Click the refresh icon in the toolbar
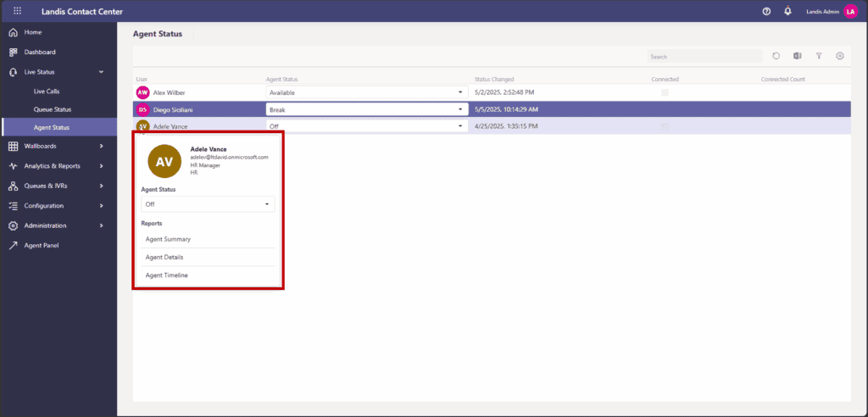The height and width of the screenshot is (417, 868). coord(776,56)
